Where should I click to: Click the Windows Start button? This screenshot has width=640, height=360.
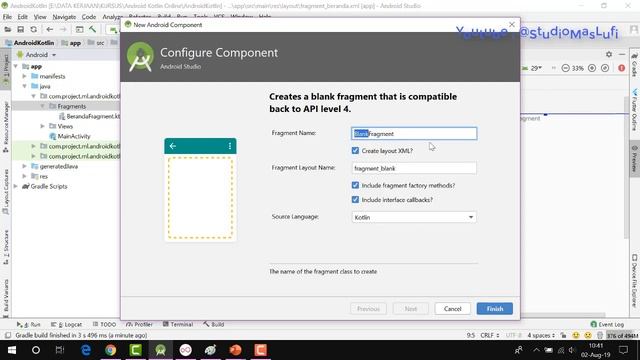12,350
